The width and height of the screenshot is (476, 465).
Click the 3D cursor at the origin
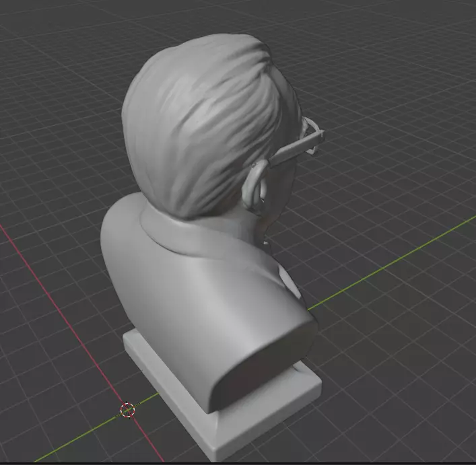(128, 410)
